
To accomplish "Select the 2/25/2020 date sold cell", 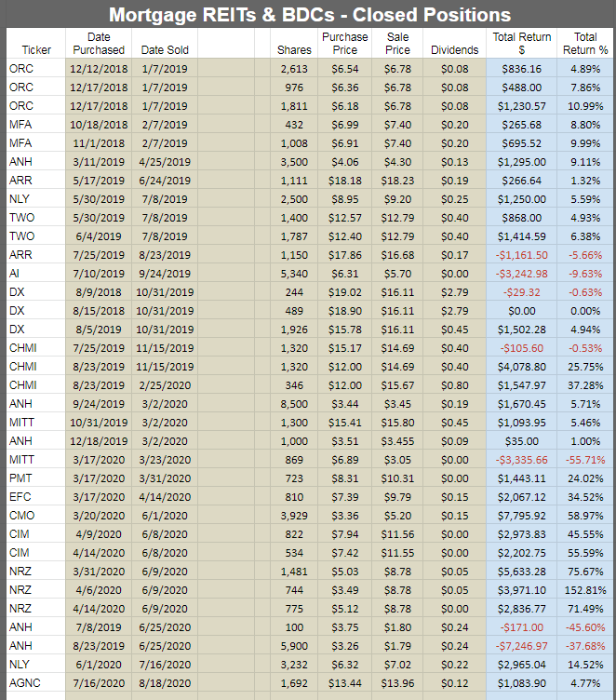I will (165, 385).
